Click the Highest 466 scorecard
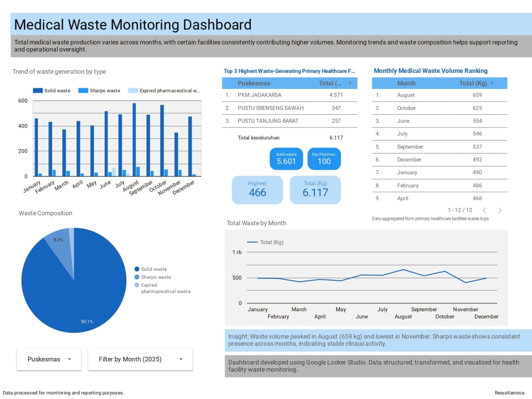The image size is (532, 399). click(257, 190)
